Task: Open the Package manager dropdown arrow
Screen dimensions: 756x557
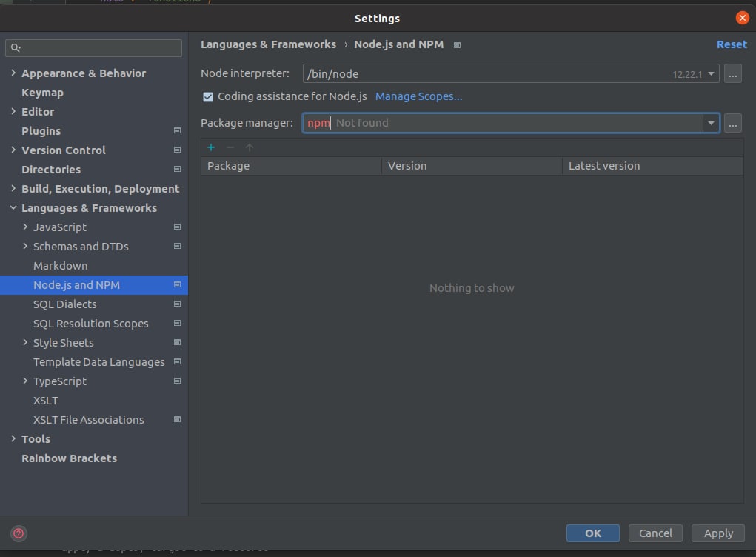Action: (x=711, y=124)
